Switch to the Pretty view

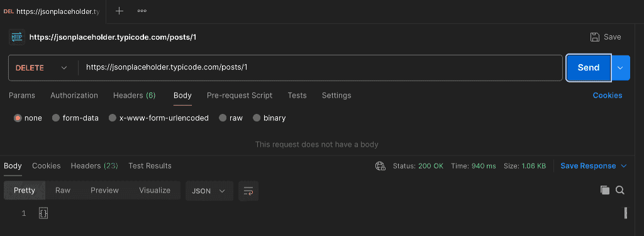(x=25, y=190)
